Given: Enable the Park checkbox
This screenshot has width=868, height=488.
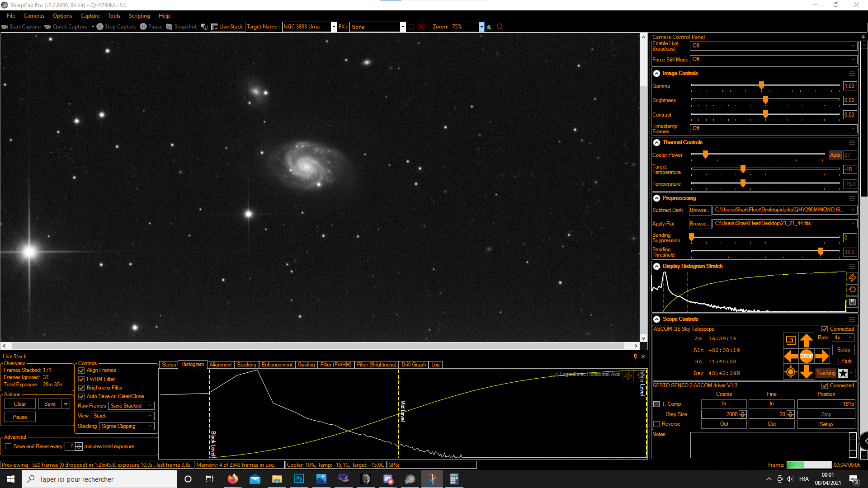Looking at the screenshot, I should pyautogui.click(x=836, y=361).
